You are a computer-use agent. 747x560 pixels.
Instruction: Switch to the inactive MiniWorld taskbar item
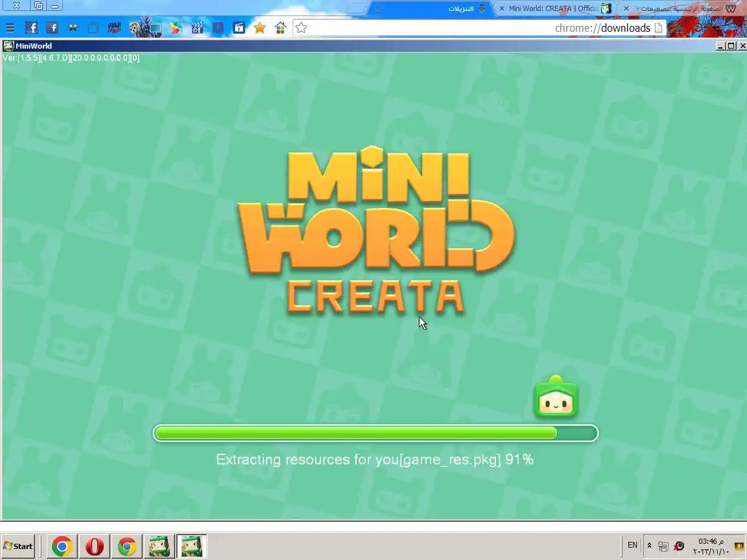[159, 546]
